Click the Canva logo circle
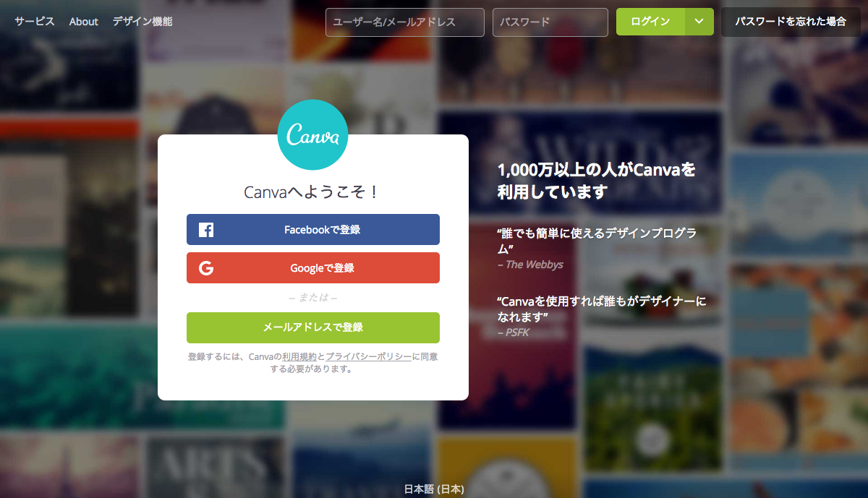The height and width of the screenshot is (498, 868). coord(312,135)
